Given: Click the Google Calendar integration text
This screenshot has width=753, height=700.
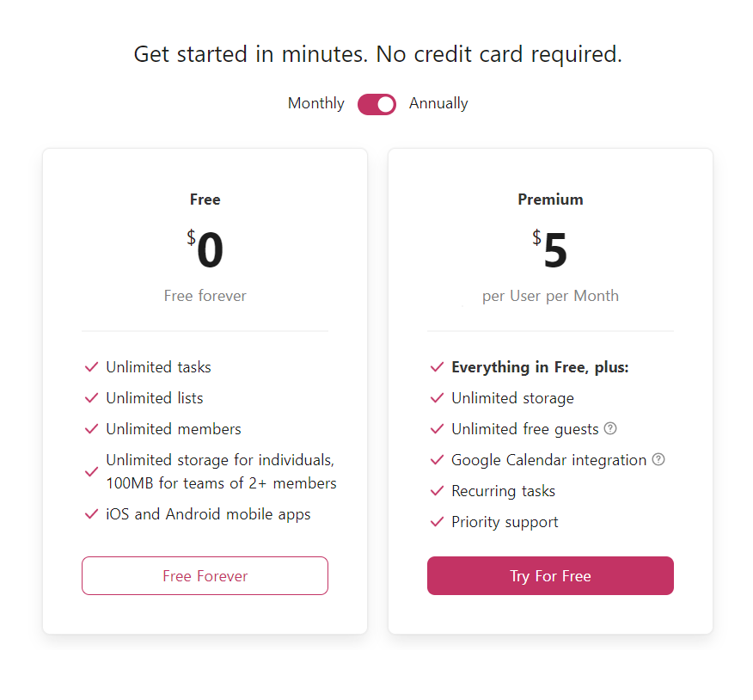Looking at the screenshot, I should click(549, 460).
